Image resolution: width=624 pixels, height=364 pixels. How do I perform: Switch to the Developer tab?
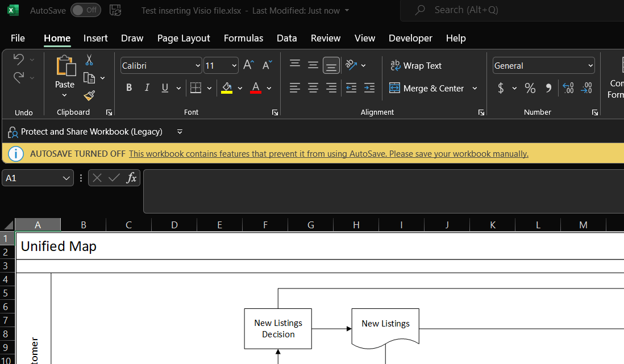(x=410, y=38)
